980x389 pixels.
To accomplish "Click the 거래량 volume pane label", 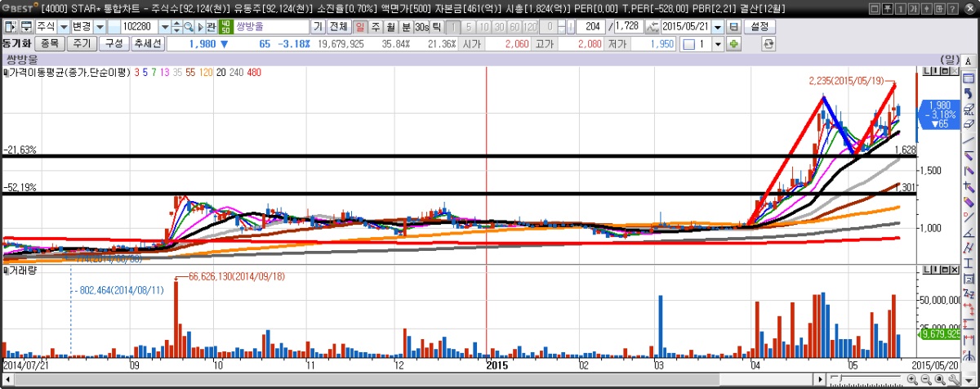I will click(23, 269).
